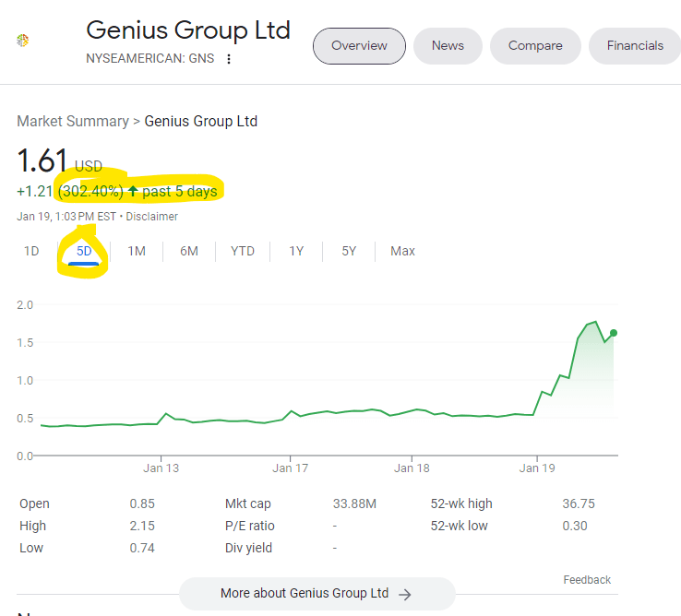Open the Compare tab
The width and height of the screenshot is (681, 616).
click(535, 45)
